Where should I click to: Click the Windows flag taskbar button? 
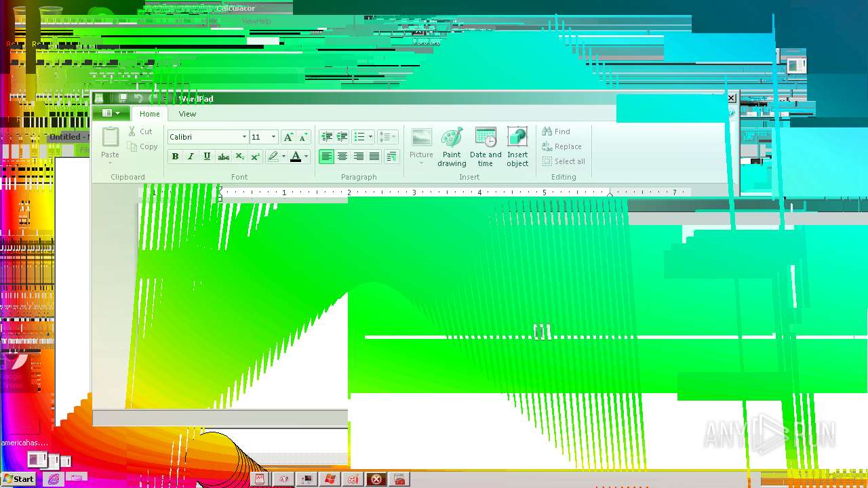(330, 479)
